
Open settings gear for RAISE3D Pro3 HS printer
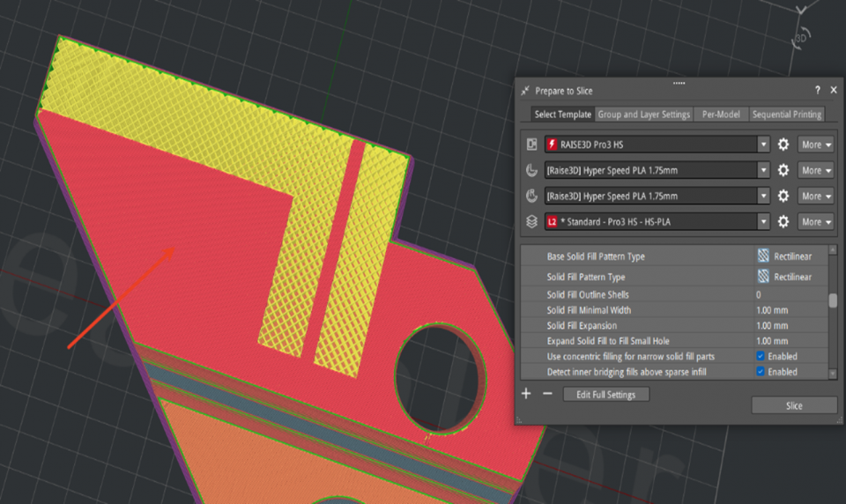pos(783,145)
